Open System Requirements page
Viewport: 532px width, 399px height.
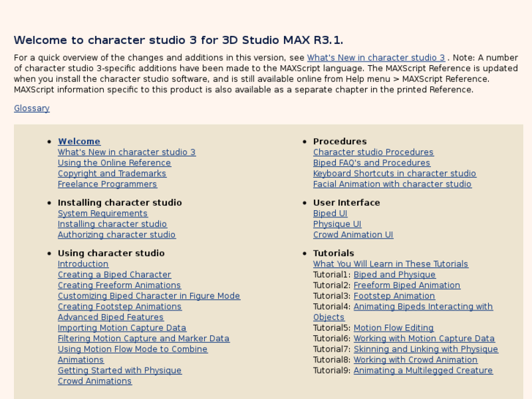point(102,213)
